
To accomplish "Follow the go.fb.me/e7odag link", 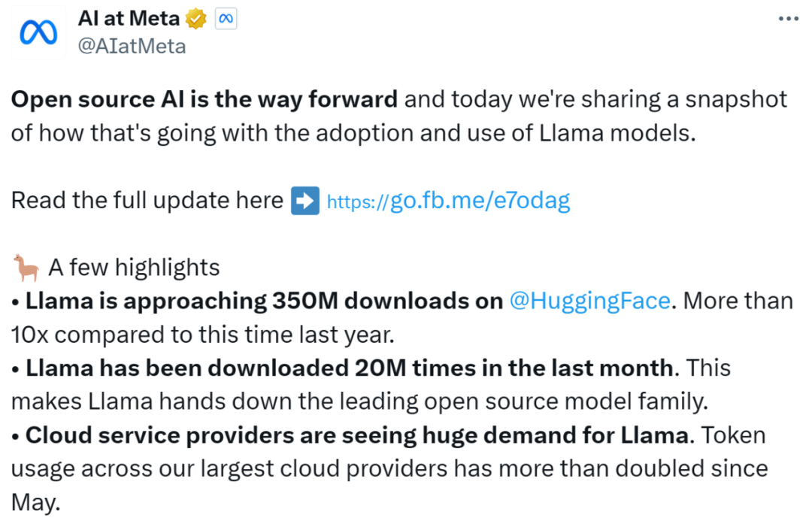I will 448,201.
